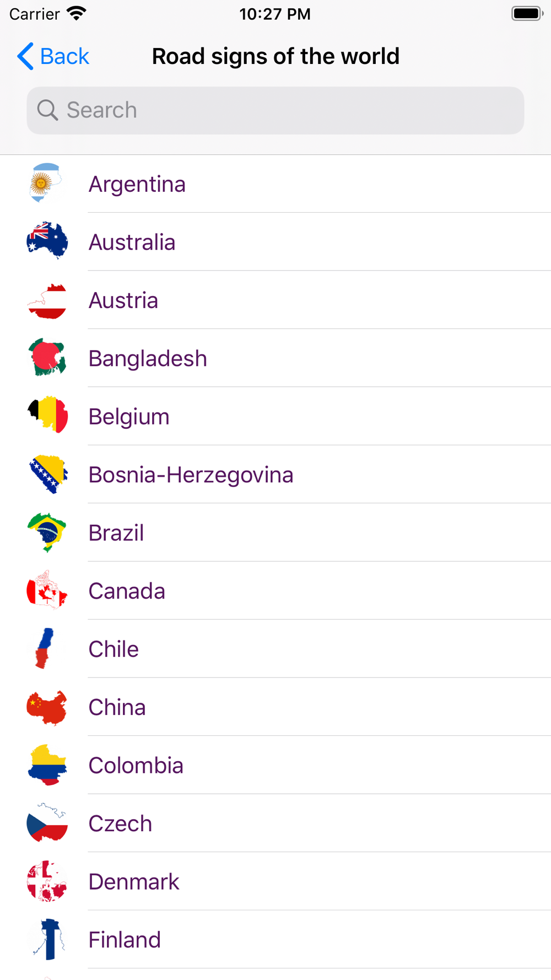Open the Austria road signs entry
This screenshot has height=980, width=551.
pyautogui.click(x=275, y=300)
